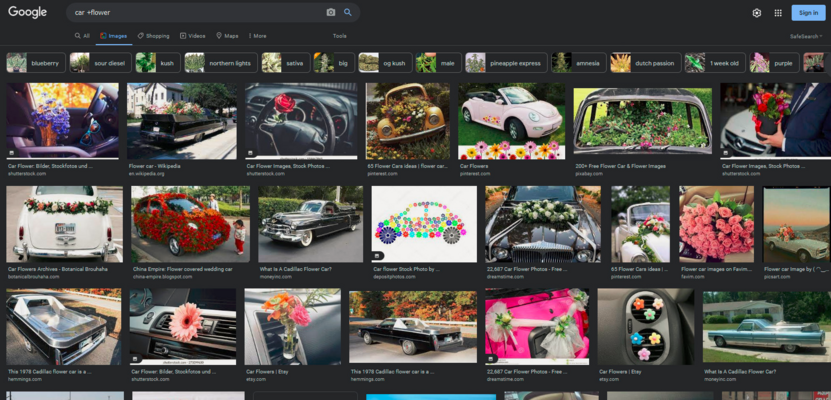Screen dimensions: 831x400
Task: Select the Images tab
Action: tap(113, 36)
